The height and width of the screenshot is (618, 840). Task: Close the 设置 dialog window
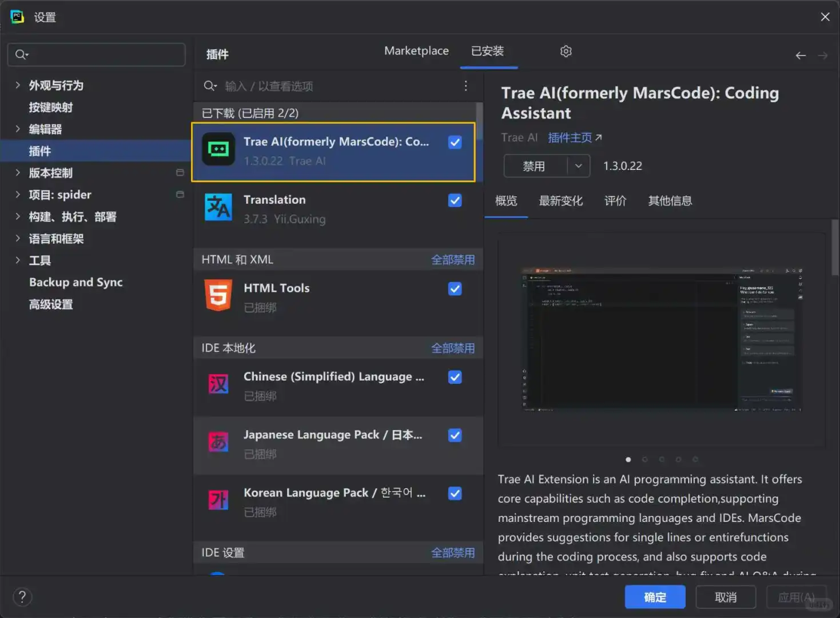click(825, 17)
